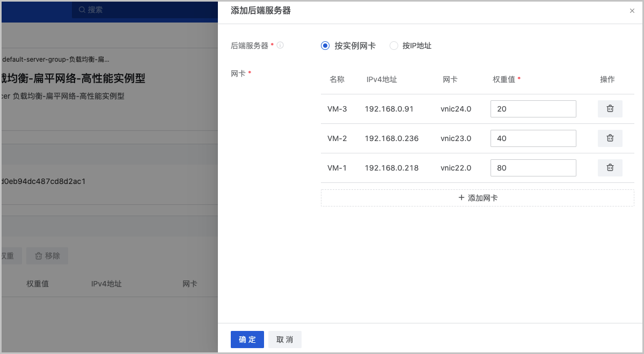The height and width of the screenshot is (354, 644).
Task: Select the 按实例网卡 radio option
Action: tap(325, 46)
